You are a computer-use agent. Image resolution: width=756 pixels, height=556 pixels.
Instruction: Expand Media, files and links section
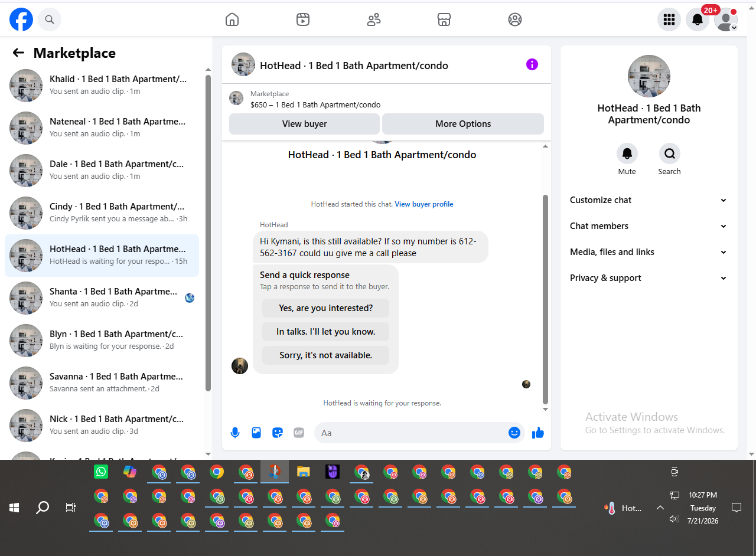(x=649, y=252)
